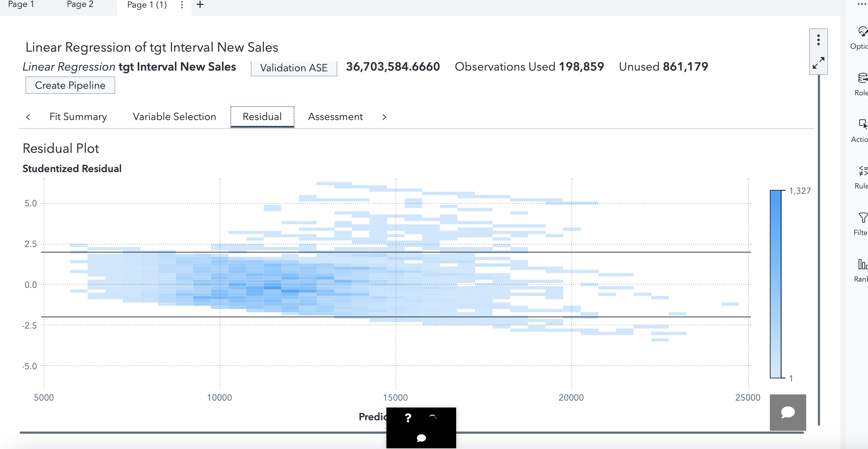Maximize the regression object with expand arrows
Screen dimensions: 868x449
[818, 63]
